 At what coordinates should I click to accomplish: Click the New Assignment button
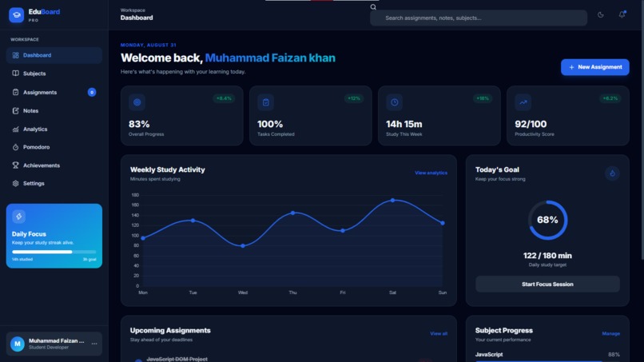[594, 67]
